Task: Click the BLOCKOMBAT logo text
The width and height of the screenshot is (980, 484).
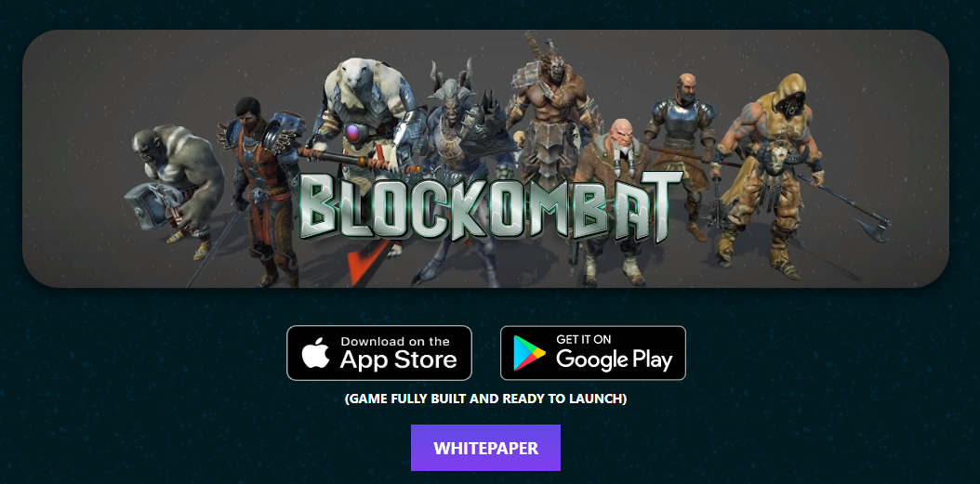Action: point(490,208)
